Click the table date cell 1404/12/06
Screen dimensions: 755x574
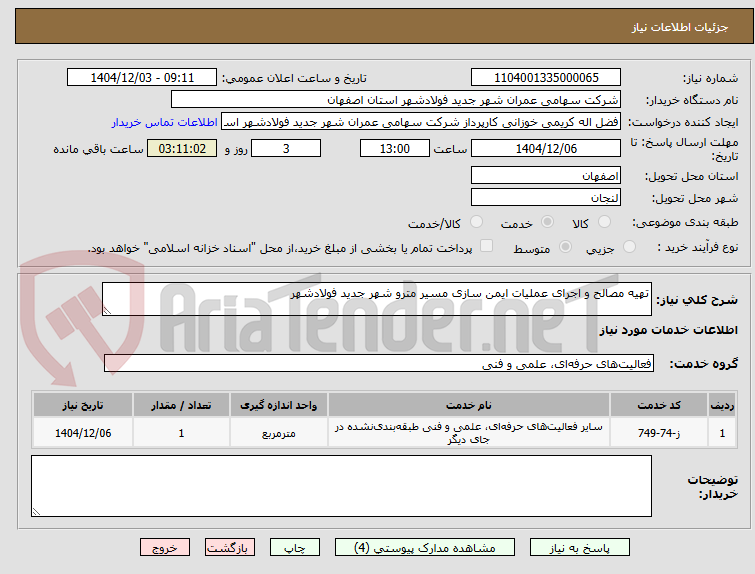point(83,433)
